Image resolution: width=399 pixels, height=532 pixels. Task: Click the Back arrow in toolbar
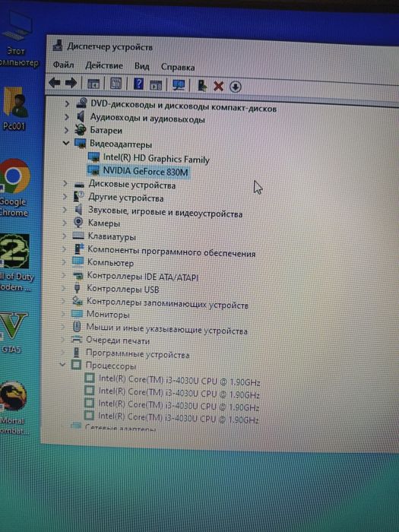click(x=55, y=82)
